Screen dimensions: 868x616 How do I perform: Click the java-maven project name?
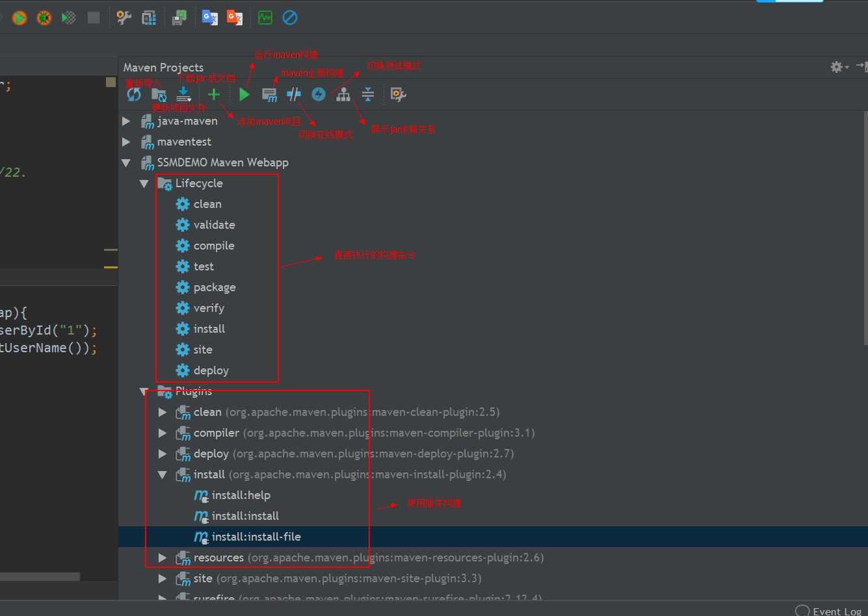(x=187, y=121)
